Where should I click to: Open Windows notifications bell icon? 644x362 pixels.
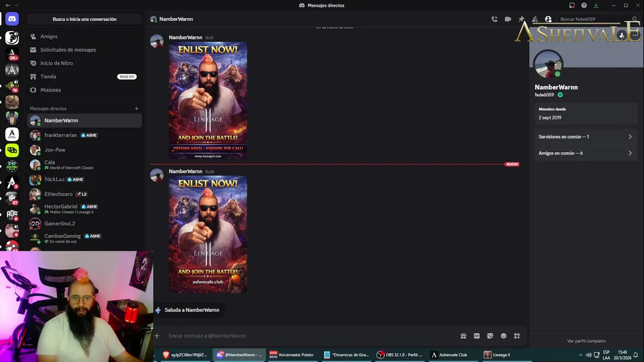click(x=635, y=355)
